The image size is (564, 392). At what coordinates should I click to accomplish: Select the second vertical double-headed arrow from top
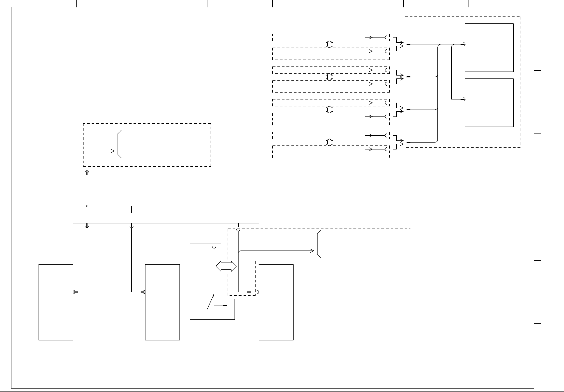(329, 77)
